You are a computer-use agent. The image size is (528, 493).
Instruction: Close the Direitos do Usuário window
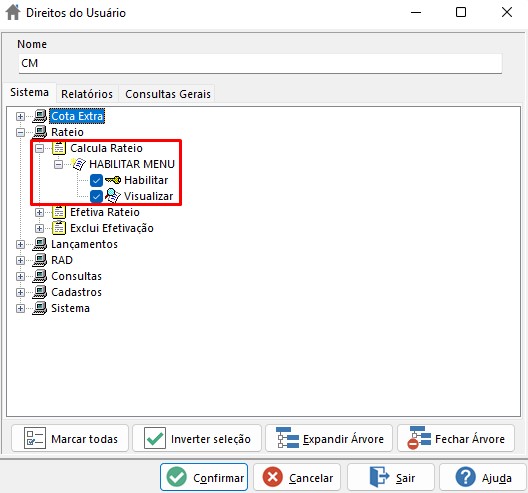tap(507, 12)
